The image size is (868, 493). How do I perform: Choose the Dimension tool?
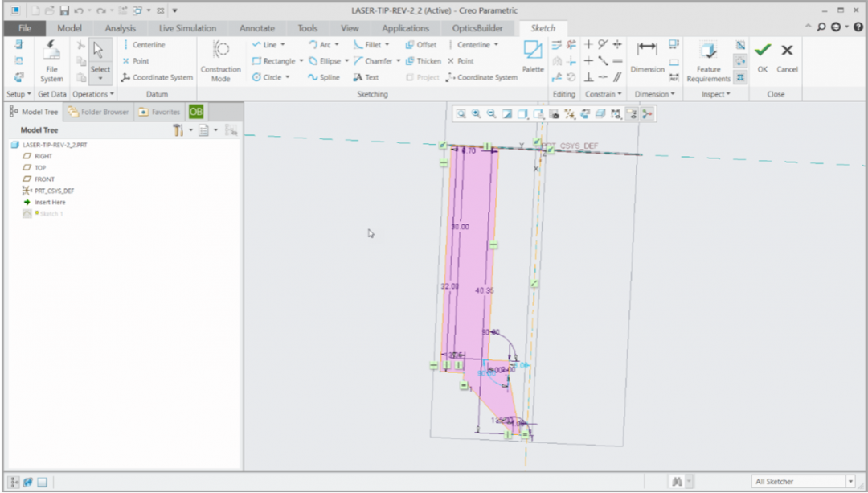tap(647, 56)
